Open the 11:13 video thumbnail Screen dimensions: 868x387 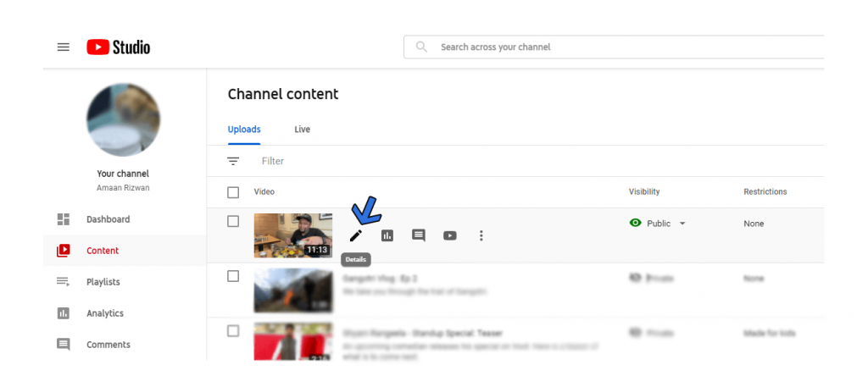[293, 235]
